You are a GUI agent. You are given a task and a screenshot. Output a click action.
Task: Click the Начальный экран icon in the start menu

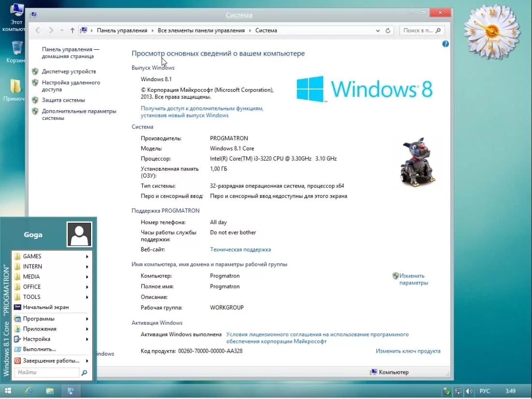point(17,307)
